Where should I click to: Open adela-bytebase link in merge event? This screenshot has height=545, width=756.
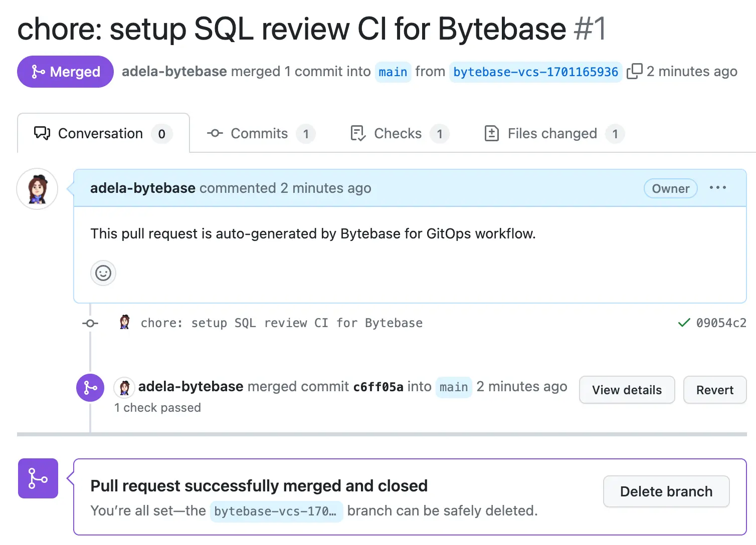(x=191, y=387)
